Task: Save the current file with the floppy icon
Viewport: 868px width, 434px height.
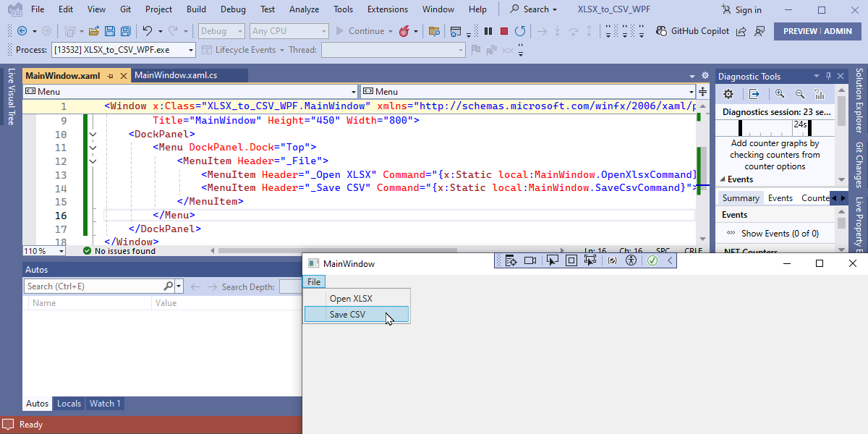Action: click(x=110, y=31)
